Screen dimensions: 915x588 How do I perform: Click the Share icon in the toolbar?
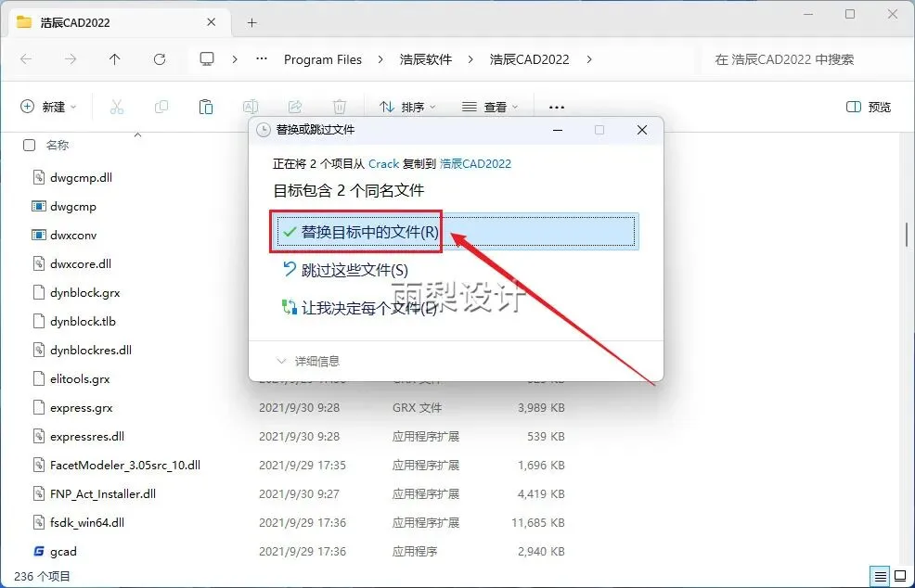(295, 107)
